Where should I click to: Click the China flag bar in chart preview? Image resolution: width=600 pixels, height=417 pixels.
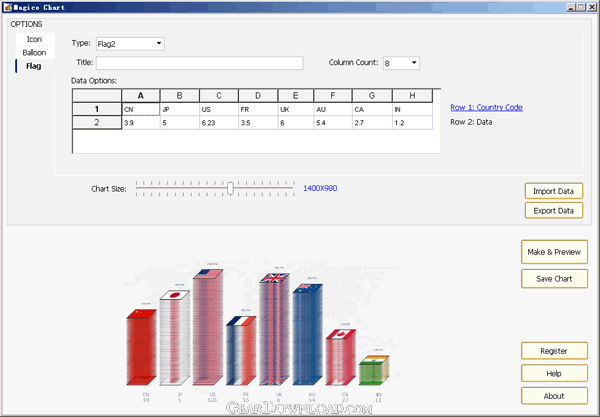[x=141, y=347]
